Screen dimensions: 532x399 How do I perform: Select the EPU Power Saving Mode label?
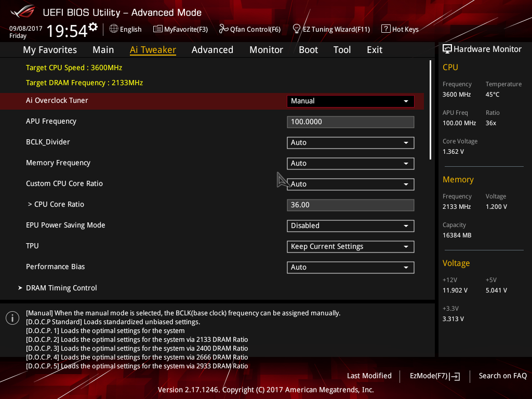65,225
